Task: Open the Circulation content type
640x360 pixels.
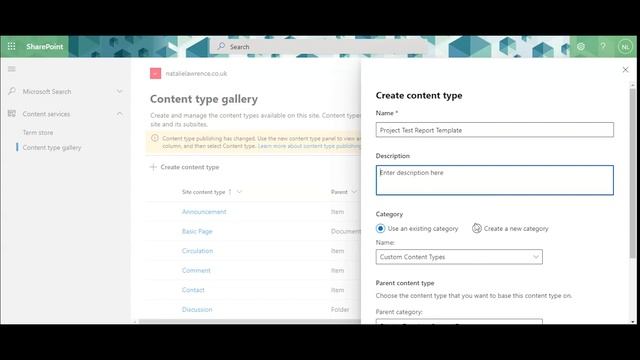Action: click(x=198, y=251)
